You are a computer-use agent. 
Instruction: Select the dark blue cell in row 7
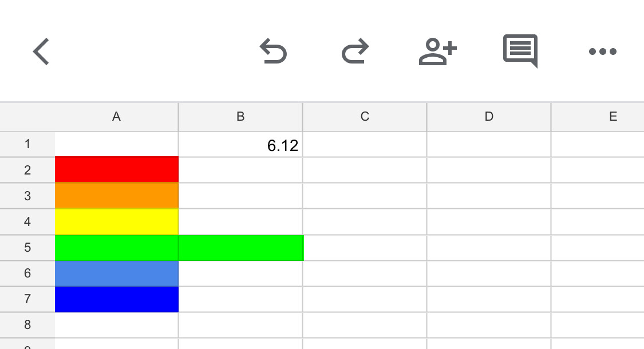(x=117, y=299)
